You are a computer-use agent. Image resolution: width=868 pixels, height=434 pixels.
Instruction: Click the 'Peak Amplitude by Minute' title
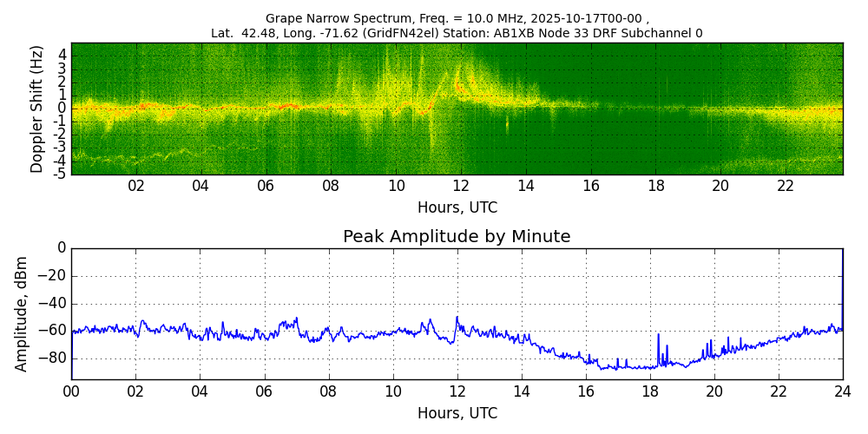(457, 237)
